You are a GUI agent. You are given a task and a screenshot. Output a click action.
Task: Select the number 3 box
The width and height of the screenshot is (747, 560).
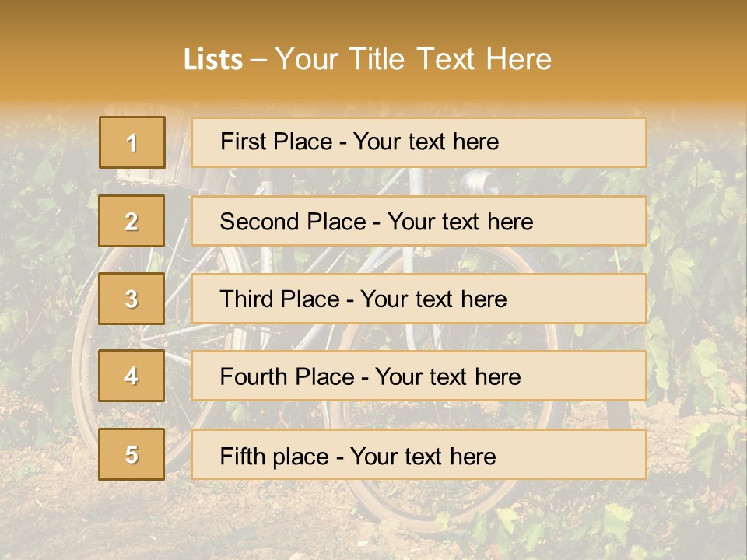132,299
